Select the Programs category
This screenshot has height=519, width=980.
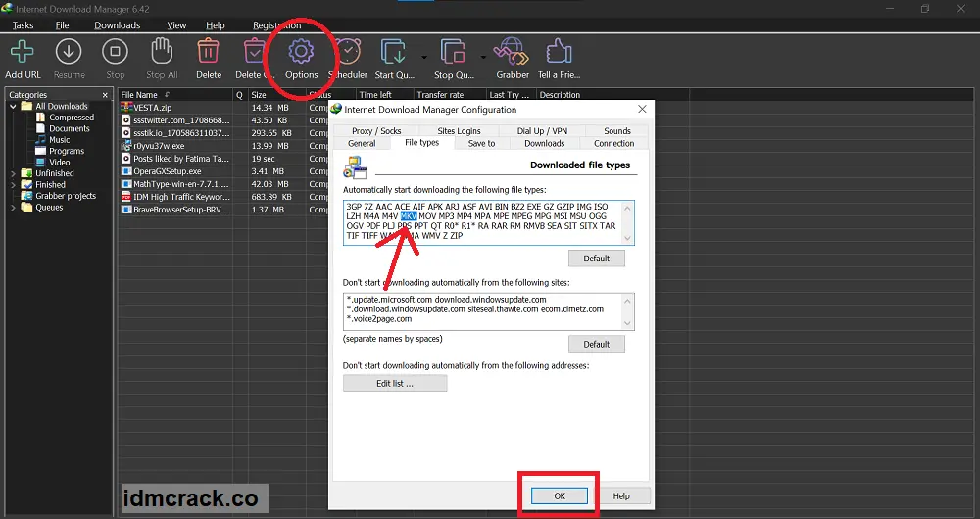pos(67,151)
